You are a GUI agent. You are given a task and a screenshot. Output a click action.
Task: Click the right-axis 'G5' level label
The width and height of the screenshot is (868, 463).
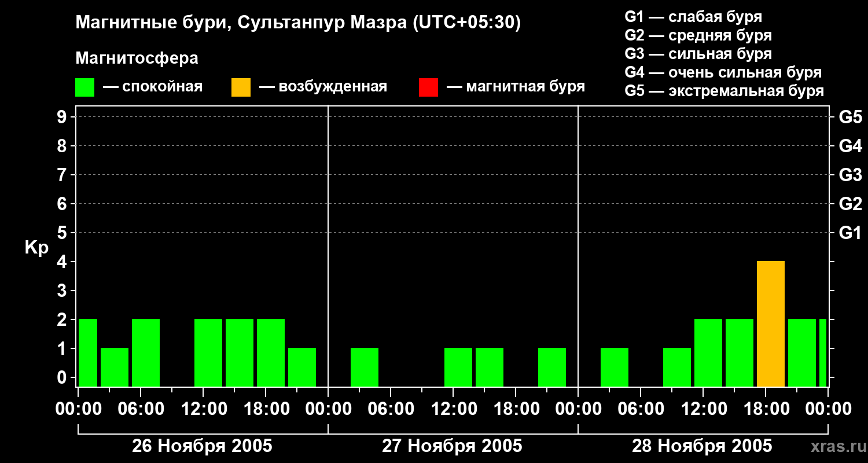pyautogui.click(x=850, y=117)
